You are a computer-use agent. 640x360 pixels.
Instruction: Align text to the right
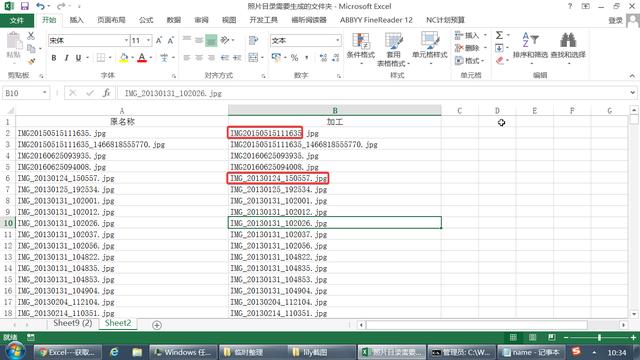pyautogui.click(x=211, y=58)
